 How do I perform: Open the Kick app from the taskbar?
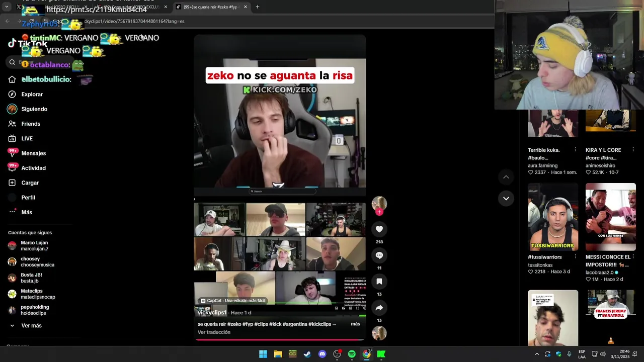381,354
